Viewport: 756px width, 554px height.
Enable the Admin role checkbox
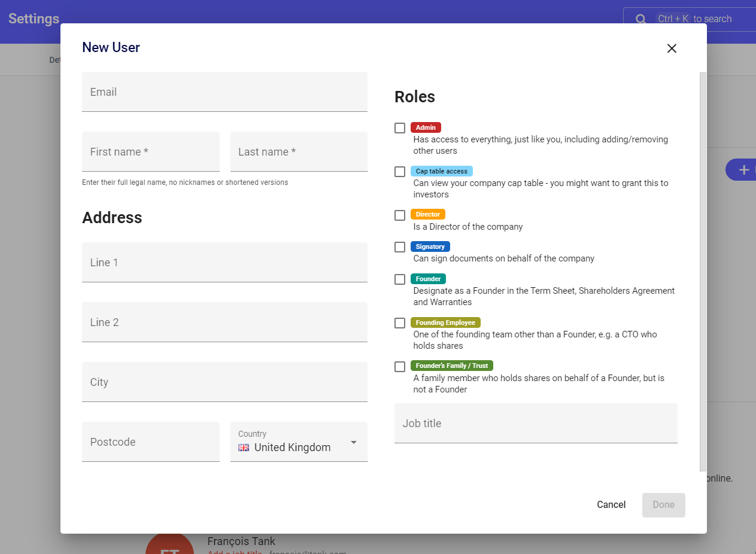click(400, 128)
